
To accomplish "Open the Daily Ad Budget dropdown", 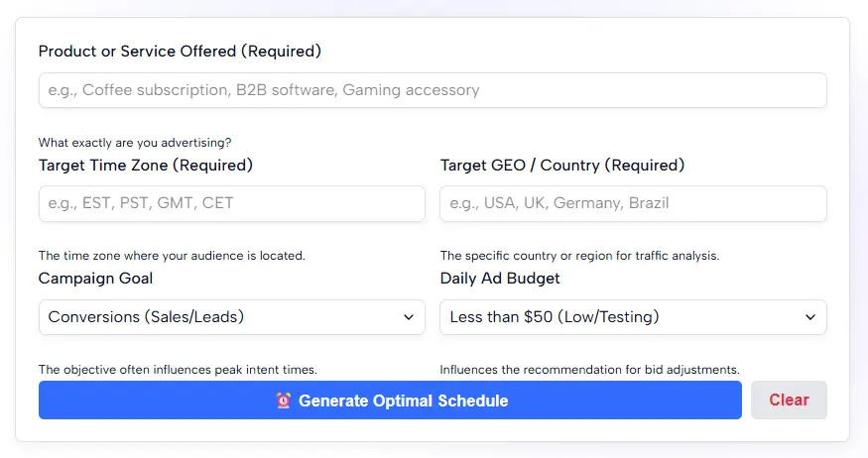I will (x=633, y=317).
